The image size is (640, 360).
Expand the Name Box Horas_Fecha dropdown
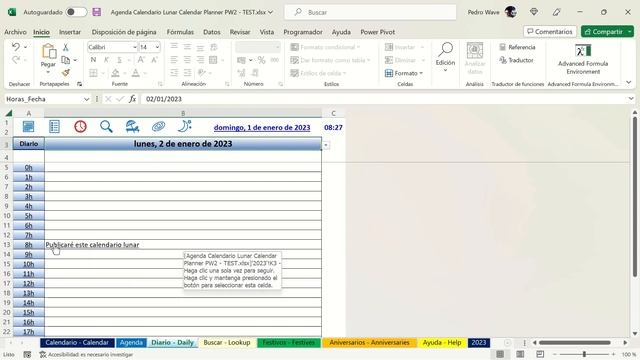tap(86, 99)
